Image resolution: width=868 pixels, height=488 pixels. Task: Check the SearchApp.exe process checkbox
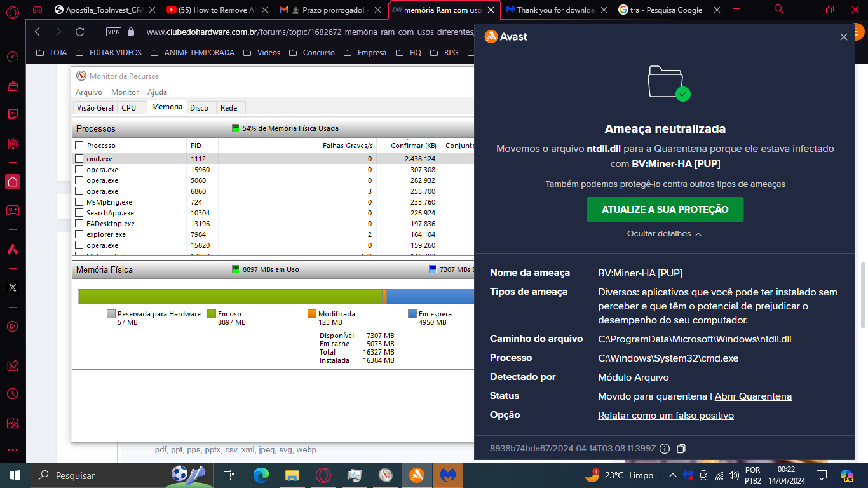(79, 213)
